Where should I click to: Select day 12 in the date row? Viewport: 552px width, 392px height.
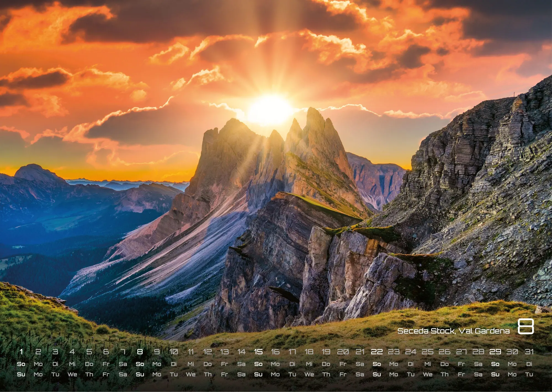coord(208,352)
